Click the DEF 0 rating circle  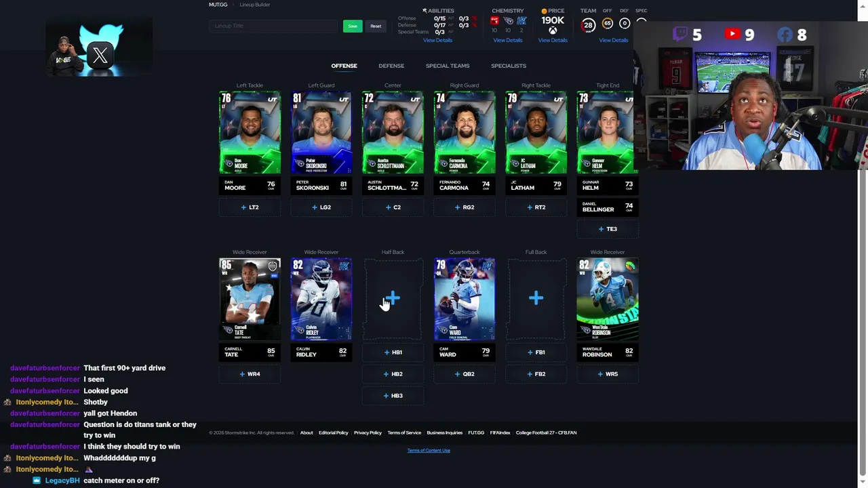pyautogui.click(x=625, y=24)
